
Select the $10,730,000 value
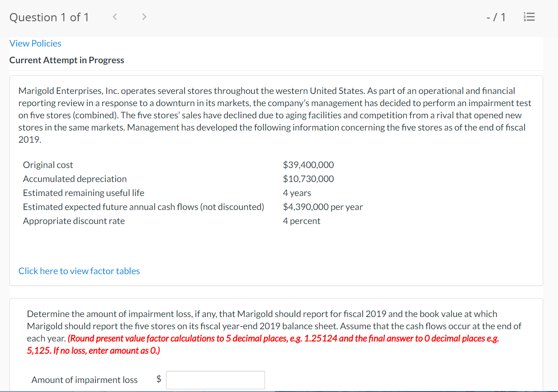(x=308, y=179)
